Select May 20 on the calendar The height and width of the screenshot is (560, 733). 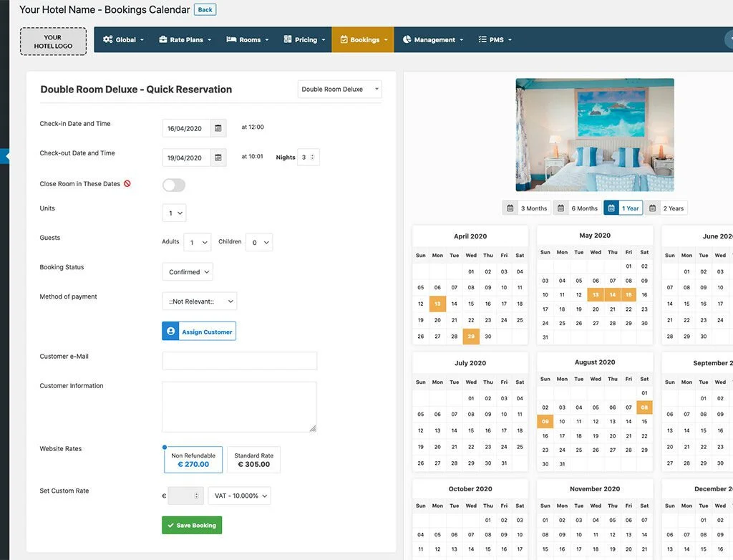point(596,309)
